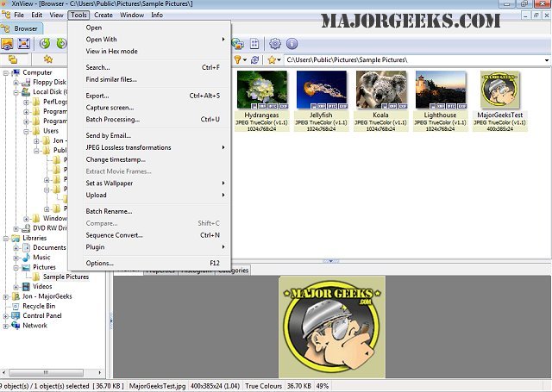Choose Batch Processing from Tools menu

tap(112, 120)
